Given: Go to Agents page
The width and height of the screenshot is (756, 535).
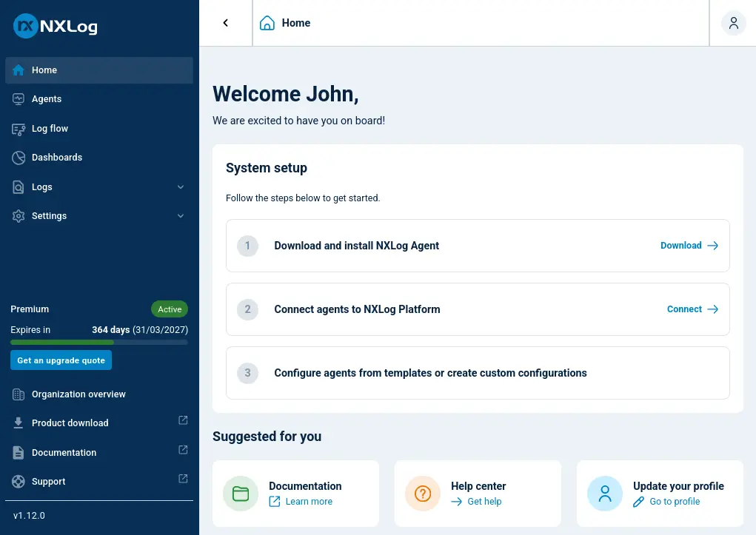Looking at the screenshot, I should coord(99,99).
